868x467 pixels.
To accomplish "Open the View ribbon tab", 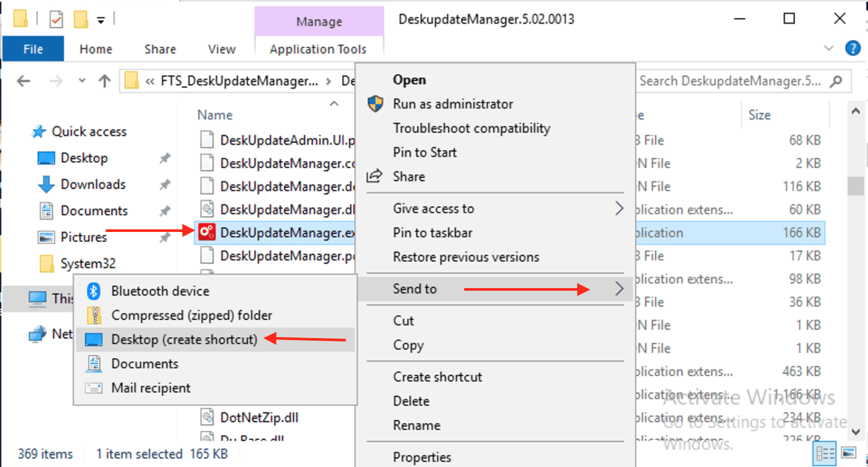I will 222,49.
